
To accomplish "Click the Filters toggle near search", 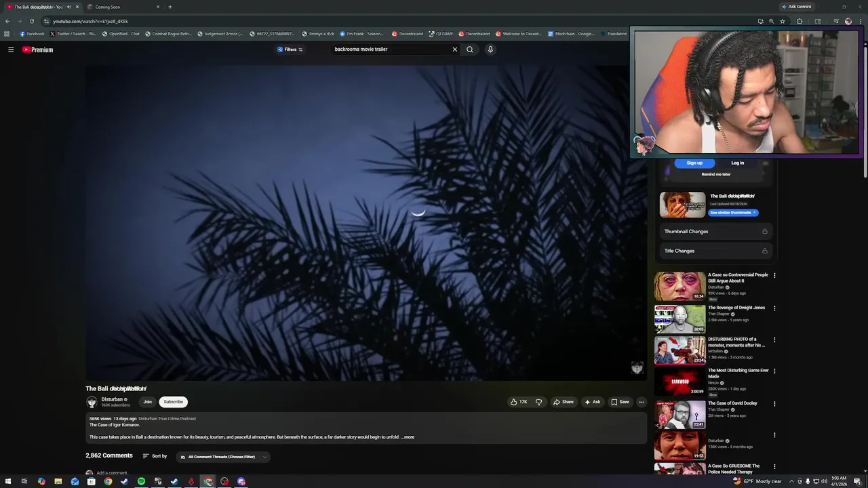I will [x=290, y=49].
